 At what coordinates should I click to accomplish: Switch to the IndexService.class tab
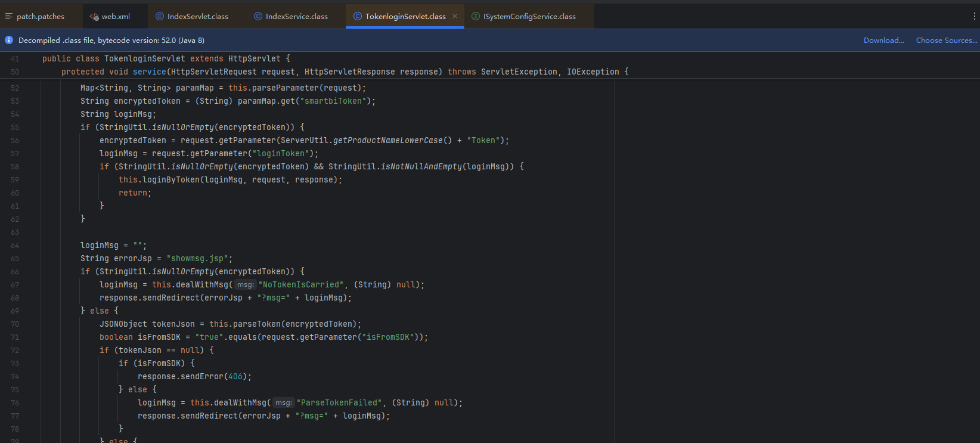point(291,16)
